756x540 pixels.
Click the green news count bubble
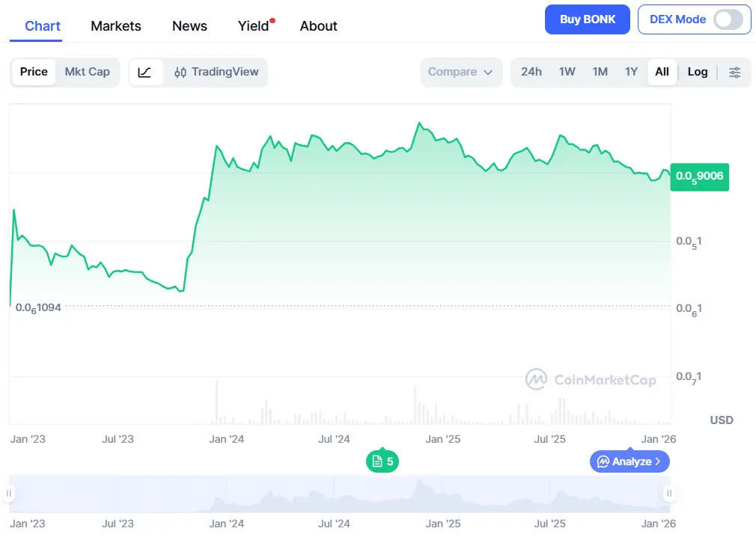pyautogui.click(x=382, y=461)
